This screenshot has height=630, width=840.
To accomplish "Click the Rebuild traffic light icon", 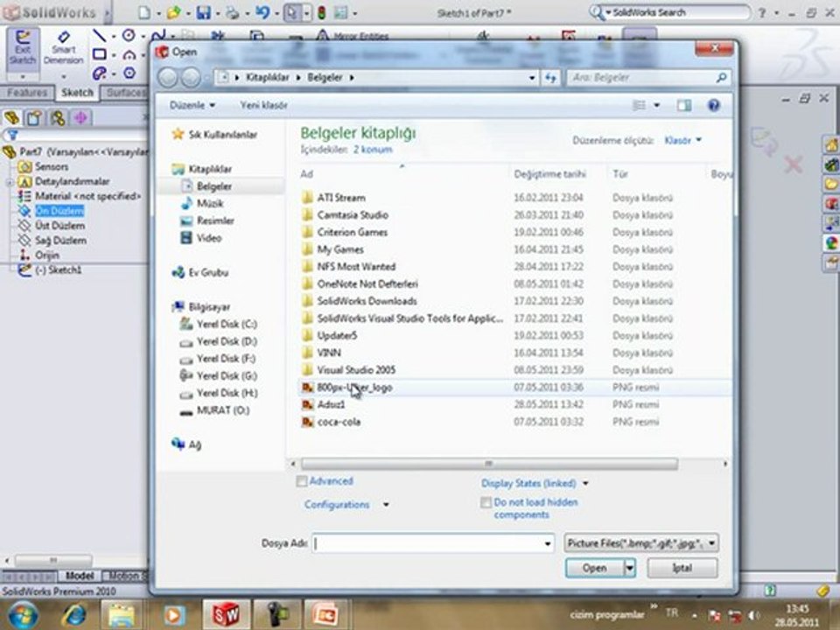I will [321, 12].
